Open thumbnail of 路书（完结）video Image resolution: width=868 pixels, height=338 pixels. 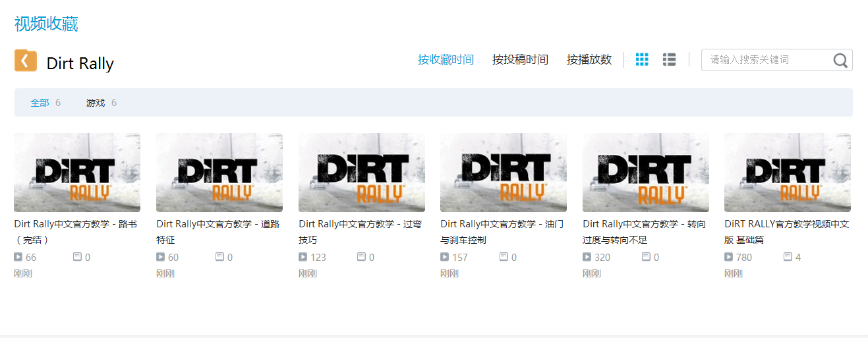77,173
